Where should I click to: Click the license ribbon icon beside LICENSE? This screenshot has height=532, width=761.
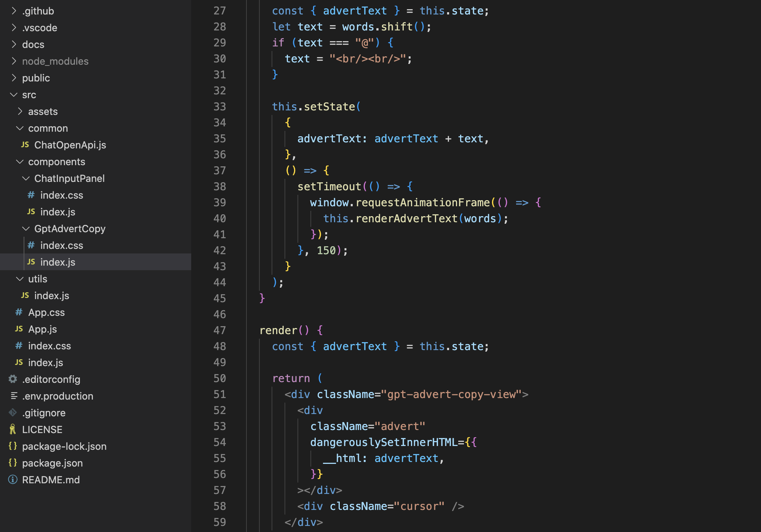13,429
